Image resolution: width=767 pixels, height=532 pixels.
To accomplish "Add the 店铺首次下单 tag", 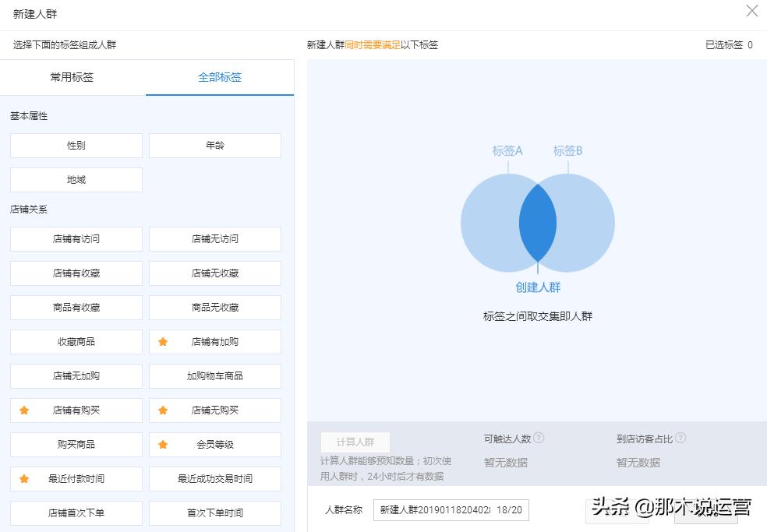I will pyautogui.click(x=76, y=513).
